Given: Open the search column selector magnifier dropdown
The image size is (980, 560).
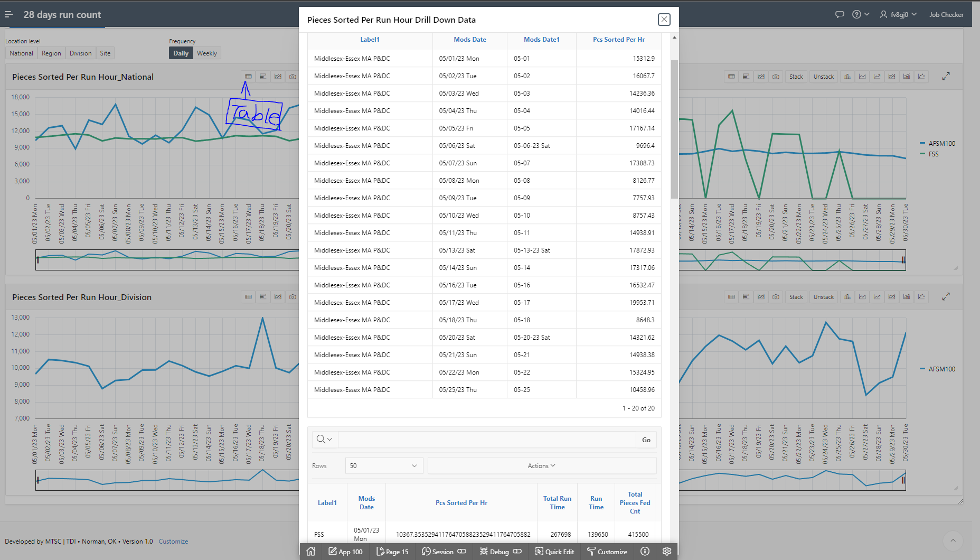Looking at the screenshot, I should point(324,440).
